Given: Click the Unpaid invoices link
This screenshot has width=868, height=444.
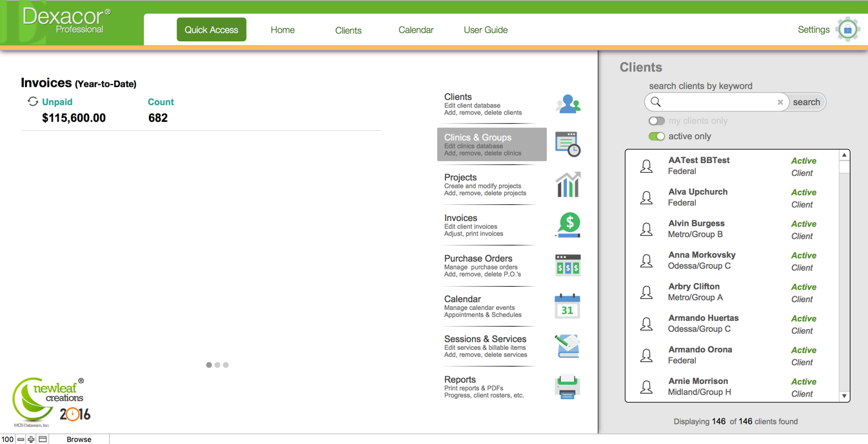Looking at the screenshot, I should (x=57, y=102).
